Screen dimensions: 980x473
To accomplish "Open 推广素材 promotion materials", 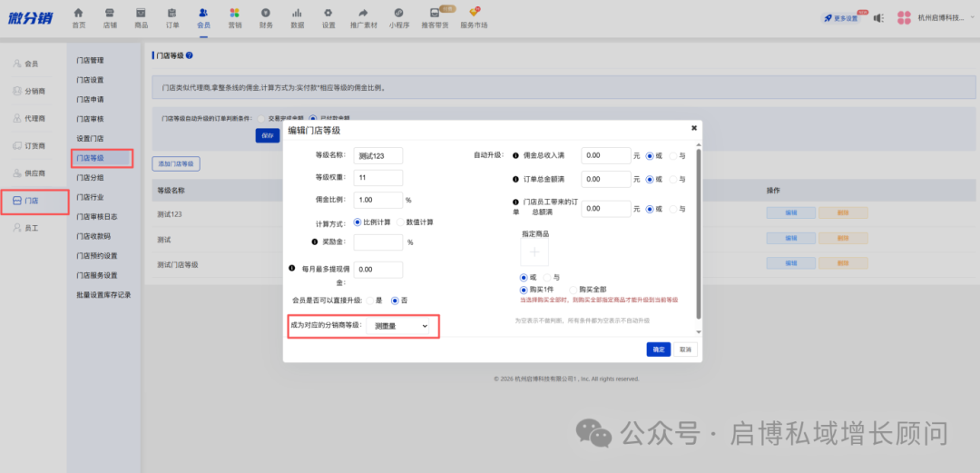I will 364,18.
